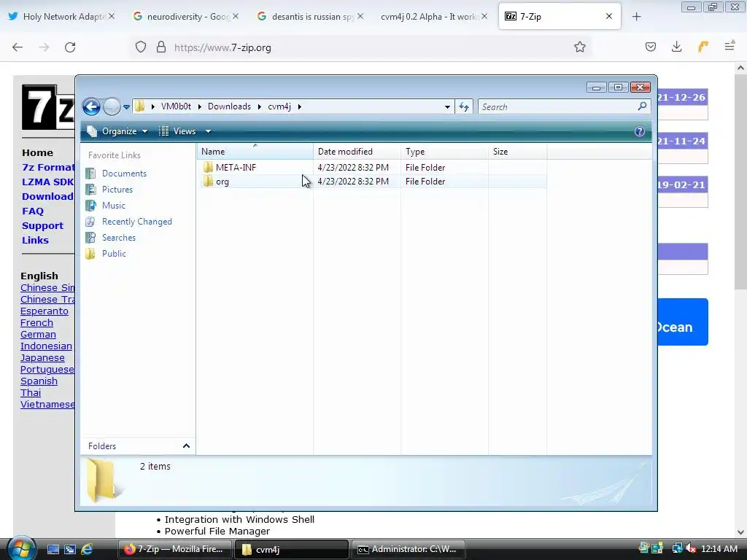Click org folder's date 4/23/2022 8:32 PM
The height and width of the screenshot is (560, 747).
(x=353, y=182)
